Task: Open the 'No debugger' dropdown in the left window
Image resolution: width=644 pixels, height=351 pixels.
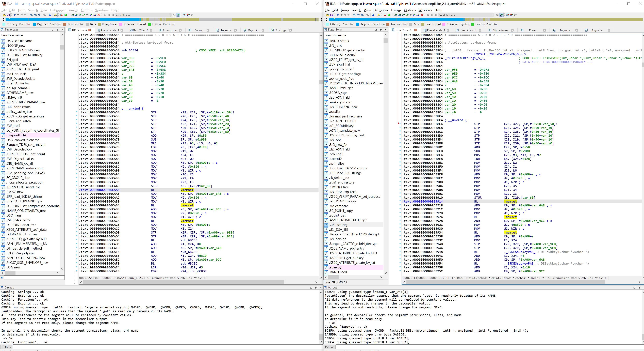Action: point(169,15)
